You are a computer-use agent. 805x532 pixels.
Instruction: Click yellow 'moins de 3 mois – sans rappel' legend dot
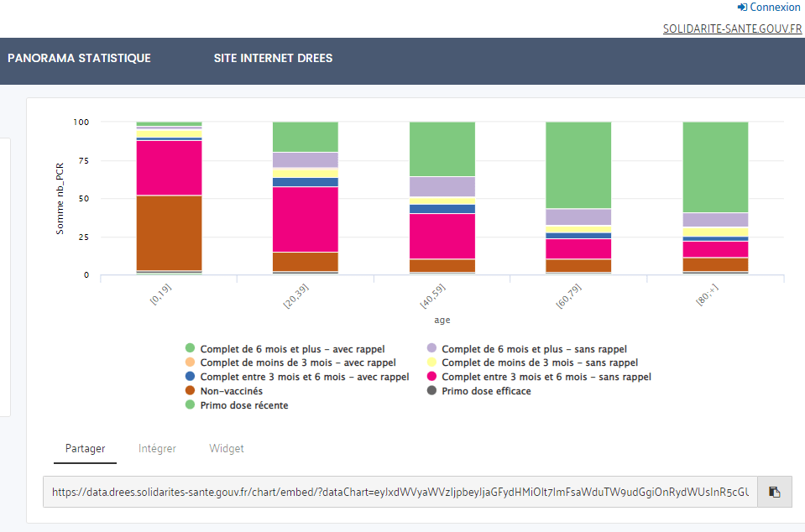click(x=431, y=362)
